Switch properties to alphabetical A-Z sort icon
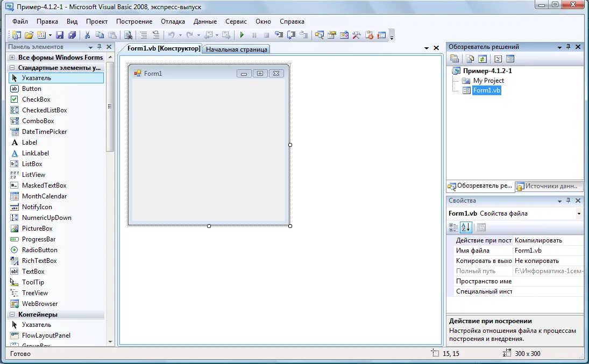 tap(466, 227)
